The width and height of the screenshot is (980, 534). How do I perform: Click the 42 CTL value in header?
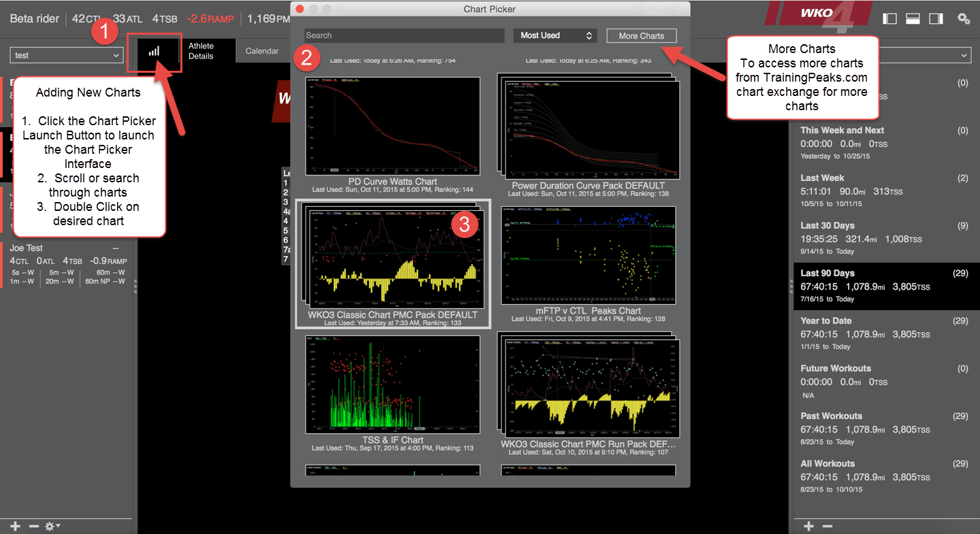[88, 19]
